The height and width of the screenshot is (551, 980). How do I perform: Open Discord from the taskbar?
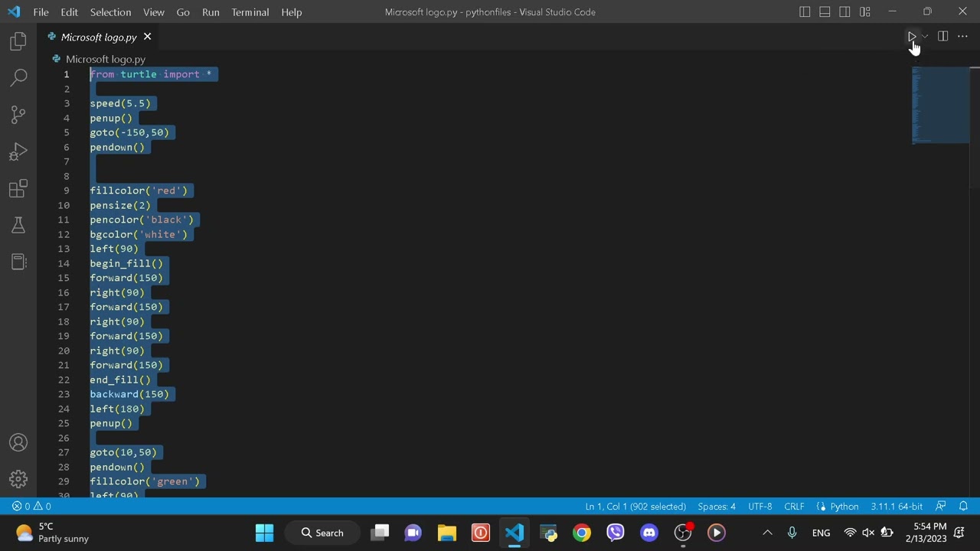649,533
